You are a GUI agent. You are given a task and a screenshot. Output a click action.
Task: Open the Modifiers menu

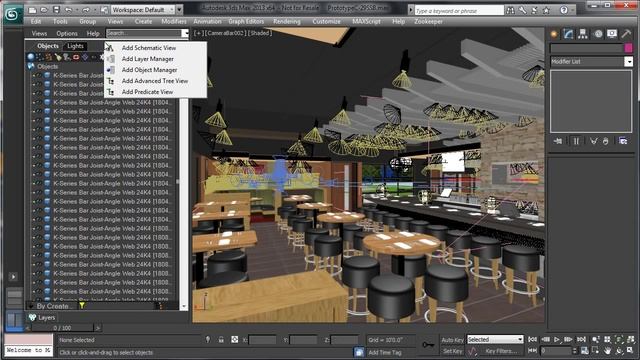coord(174,21)
